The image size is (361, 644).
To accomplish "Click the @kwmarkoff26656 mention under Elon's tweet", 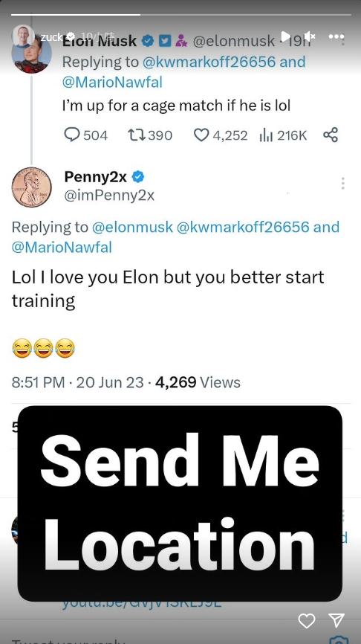I will pos(209,62).
